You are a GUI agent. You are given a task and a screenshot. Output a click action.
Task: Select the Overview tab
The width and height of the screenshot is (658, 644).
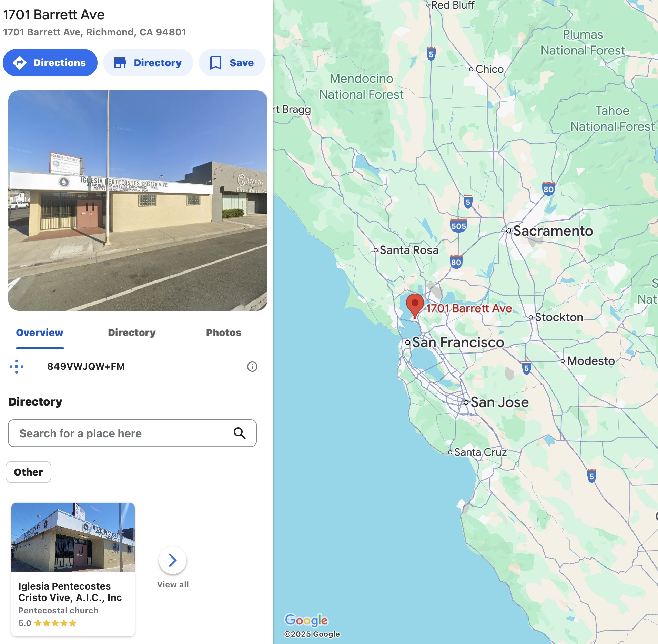[x=40, y=333]
